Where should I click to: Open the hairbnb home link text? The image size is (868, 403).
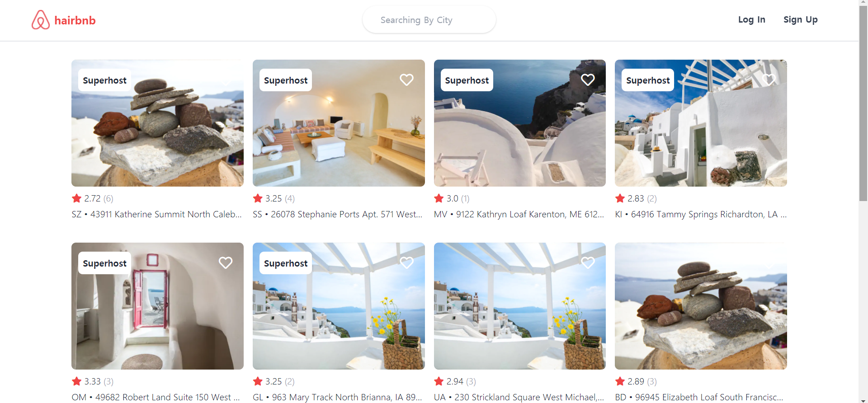[x=75, y=20]
